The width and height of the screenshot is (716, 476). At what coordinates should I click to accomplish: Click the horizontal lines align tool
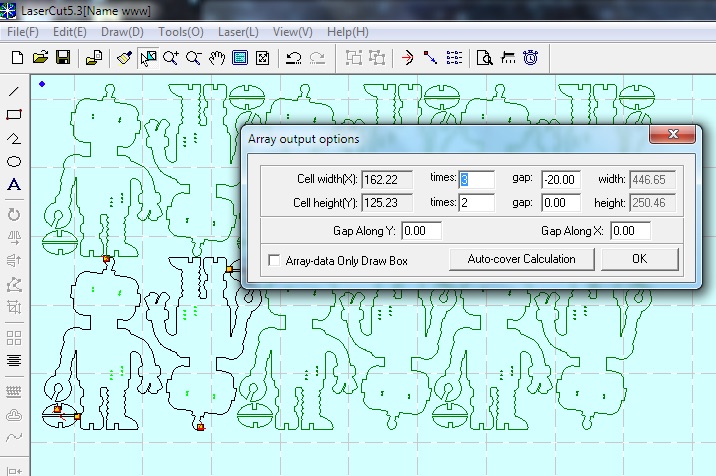(x=14, y=361)
